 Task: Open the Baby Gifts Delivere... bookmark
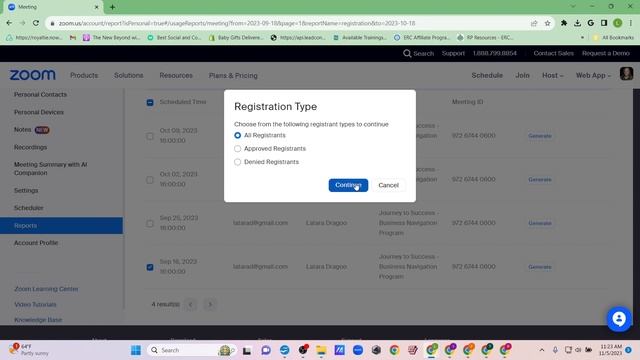point(236,38)
